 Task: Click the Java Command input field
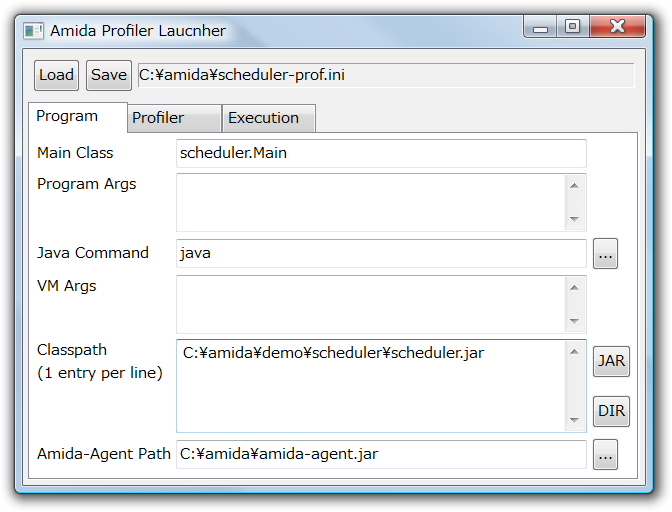pos(380,253)
